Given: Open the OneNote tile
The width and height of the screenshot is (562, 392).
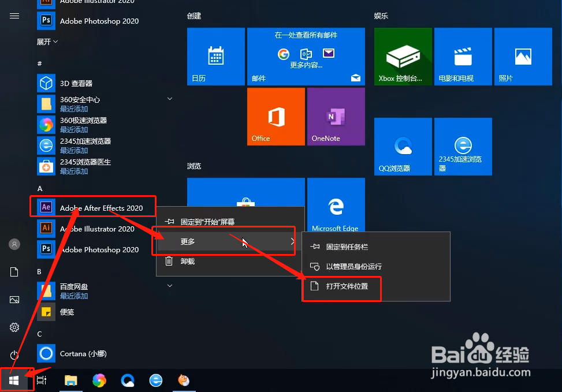Looking at the screenshot, I should point(336,117).
